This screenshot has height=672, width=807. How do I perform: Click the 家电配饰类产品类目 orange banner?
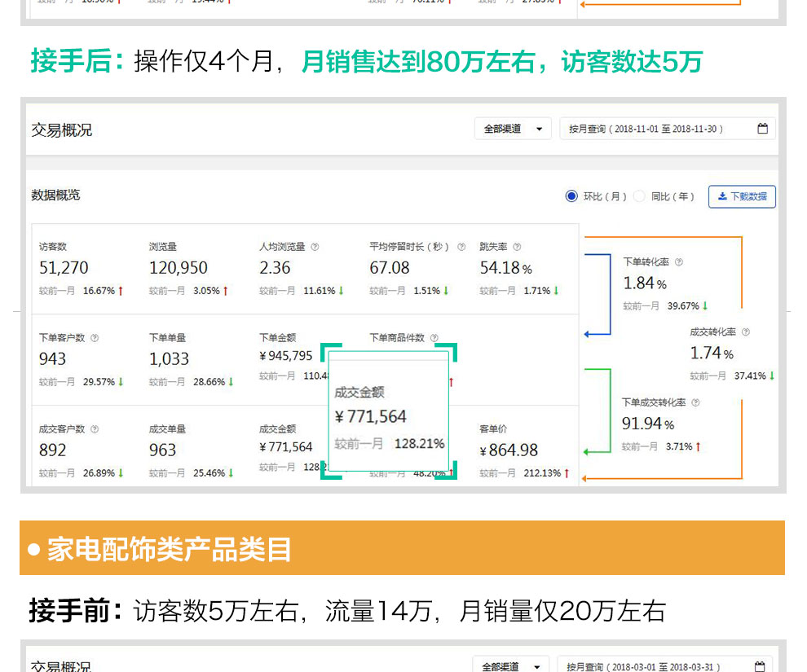pos(402,548)
